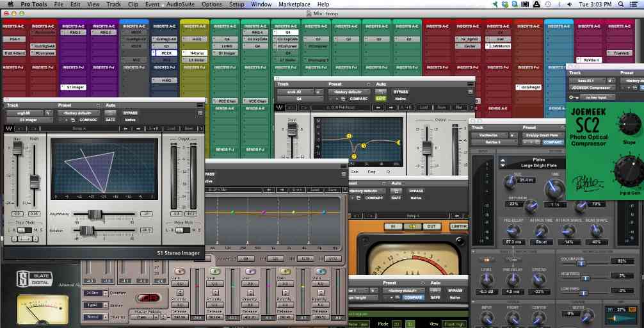644x328 pixels.
Task: Click the Spread knob in ReVibe
Action: click(x=539, y=281)
